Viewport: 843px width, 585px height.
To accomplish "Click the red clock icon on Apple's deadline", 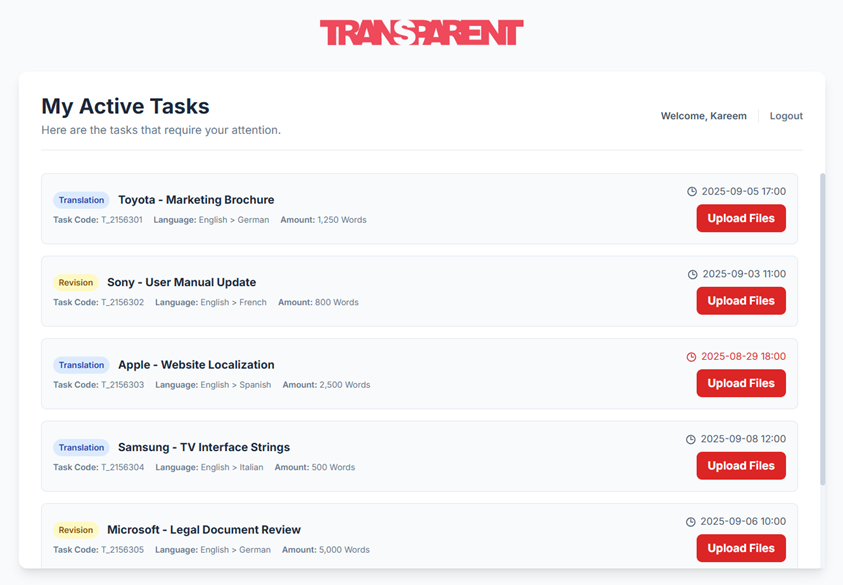I will click(690, 356).
